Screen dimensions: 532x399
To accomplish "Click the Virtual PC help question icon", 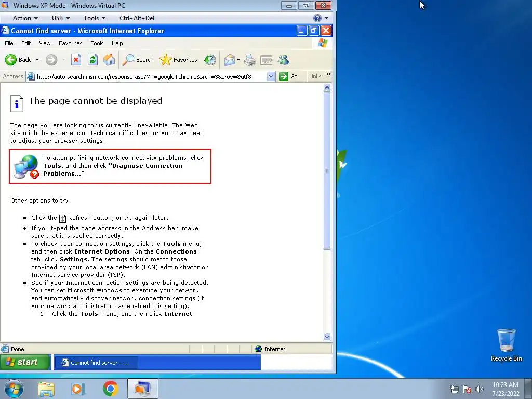I will click(317, 18).
